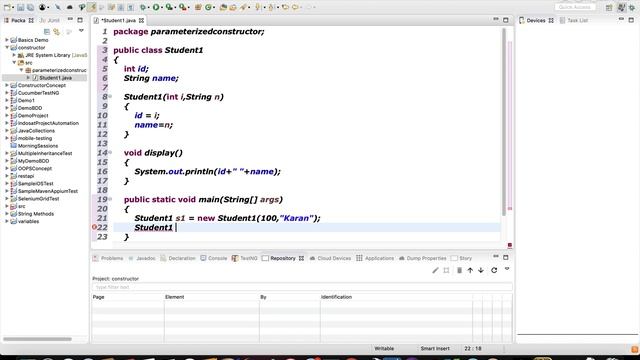Click the Debug bug icon in toolbar

click(x=143, y=7)
